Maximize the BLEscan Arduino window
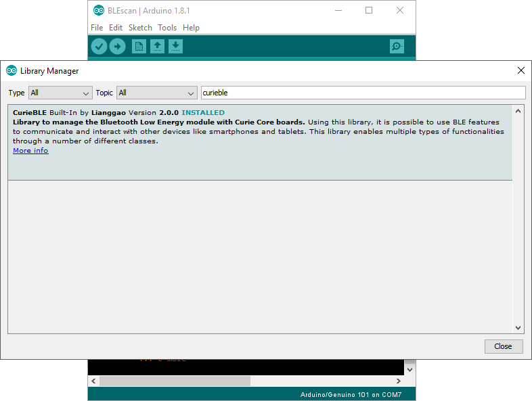The height and width of the screenshot is (401, 532). pos(369,11)
